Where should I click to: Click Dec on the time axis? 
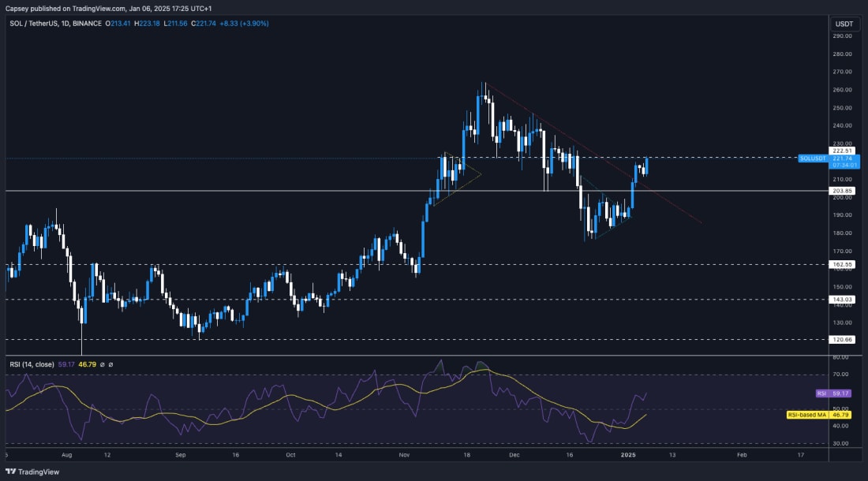coord(514,455)
